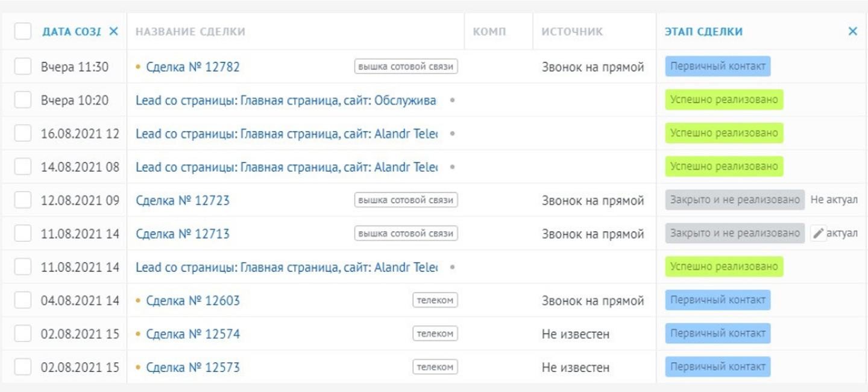Image resolution: width=868 pixels, height=392 pixels.
Task: Open the Lead link ending with Обслужива
Action: [x=286, y=100]
